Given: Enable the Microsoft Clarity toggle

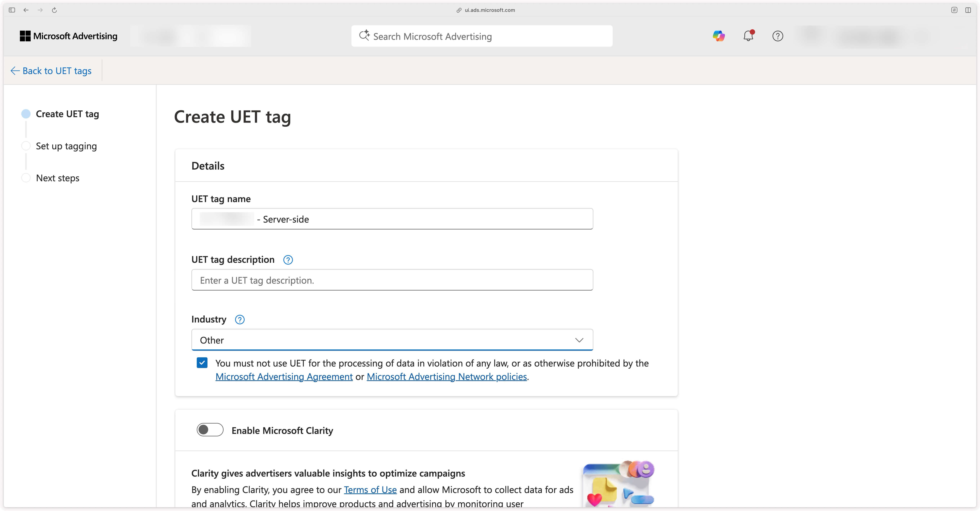Looking at the screenshot, I should point(210,430).
